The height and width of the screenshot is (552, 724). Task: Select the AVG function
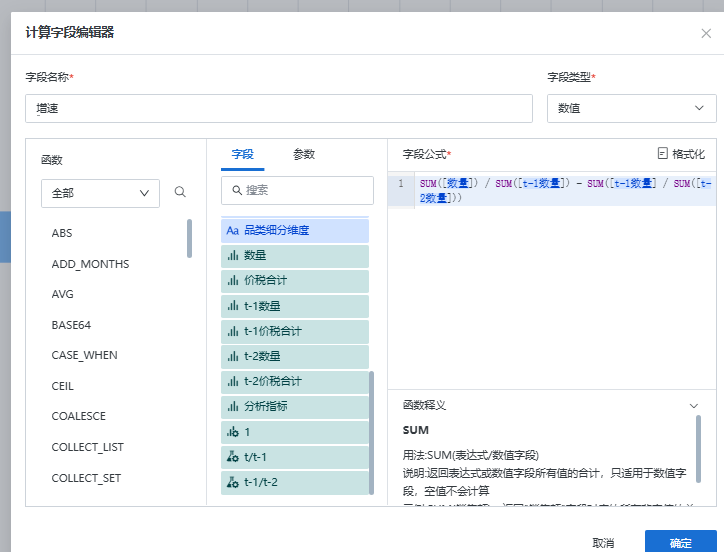[x=62, y=294]
